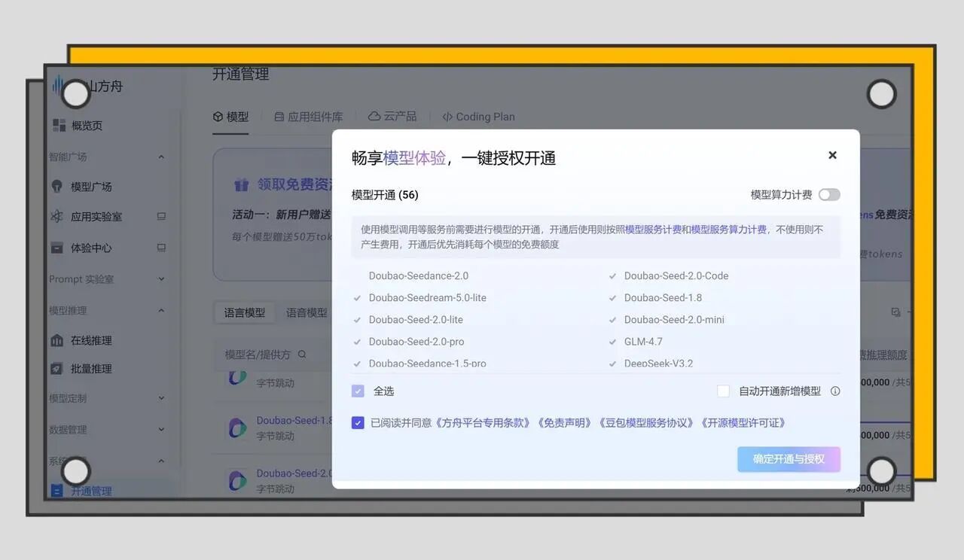Open the Coding Plan tab
964x560 pixels.
478,117
